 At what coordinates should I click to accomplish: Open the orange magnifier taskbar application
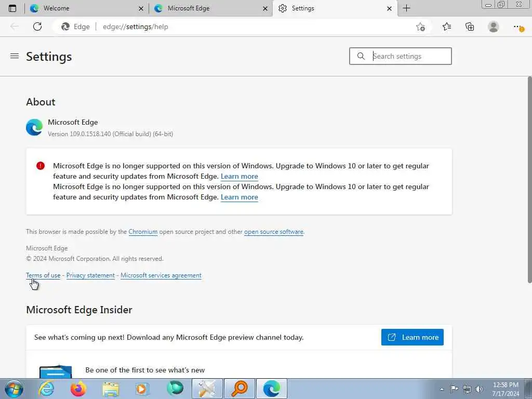(x=240, y=389)
